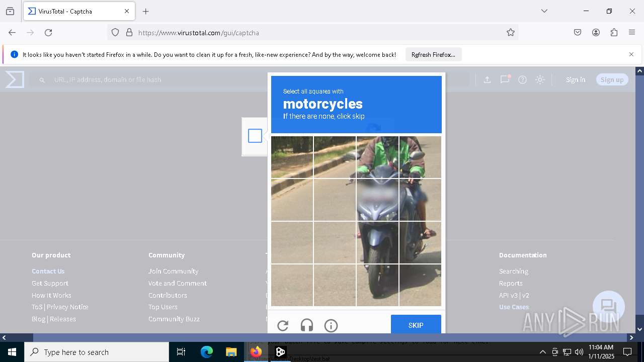Launch Microsoft Edge from taskbar
The width and height of the screenshot is (644, 362).
207,352
